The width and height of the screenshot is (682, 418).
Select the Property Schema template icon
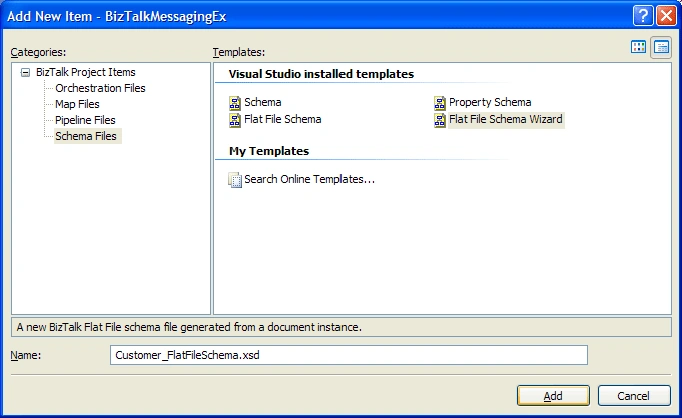tap(440, 103)
